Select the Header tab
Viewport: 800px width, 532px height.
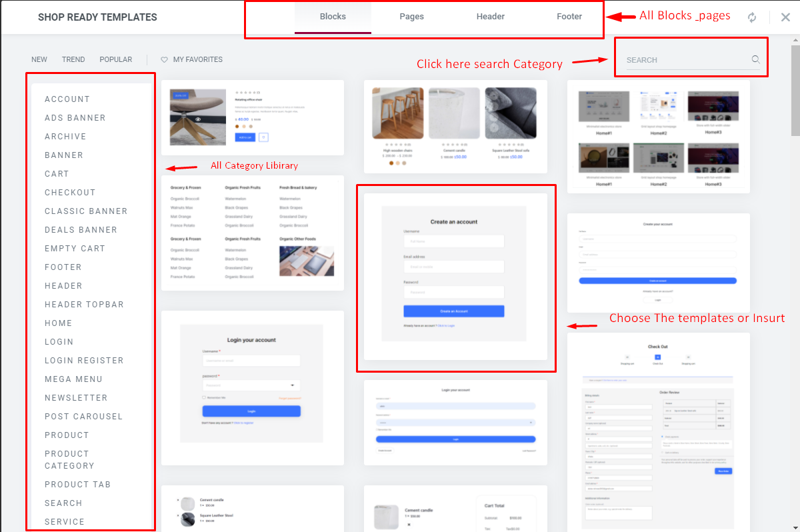490,17
